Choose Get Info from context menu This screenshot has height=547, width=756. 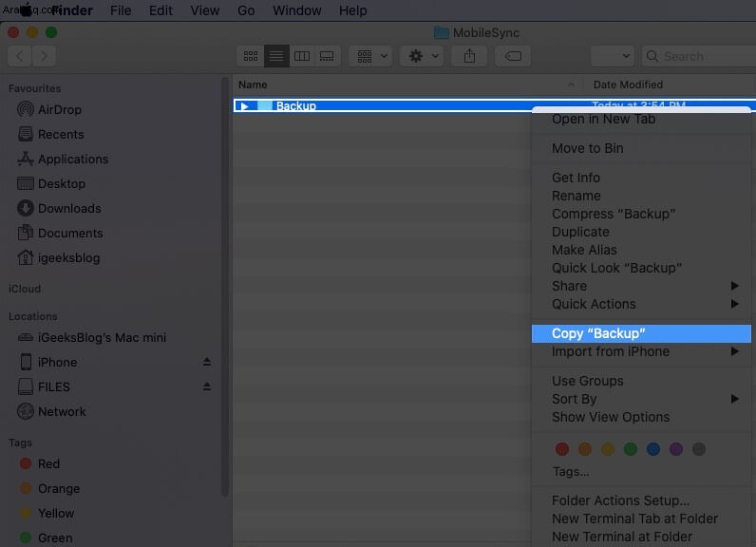pos(641,178)
